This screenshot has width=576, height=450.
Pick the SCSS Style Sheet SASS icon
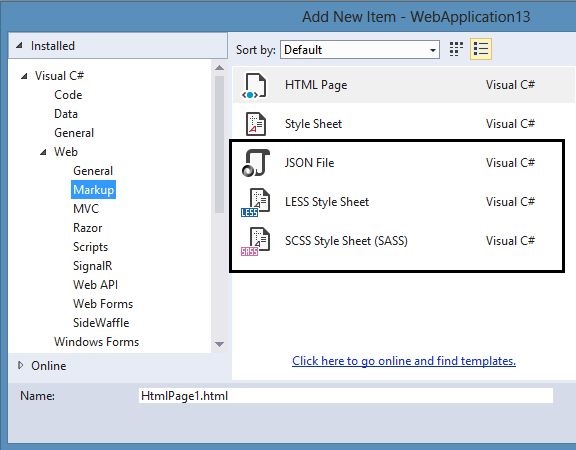(x=255, y=241)
